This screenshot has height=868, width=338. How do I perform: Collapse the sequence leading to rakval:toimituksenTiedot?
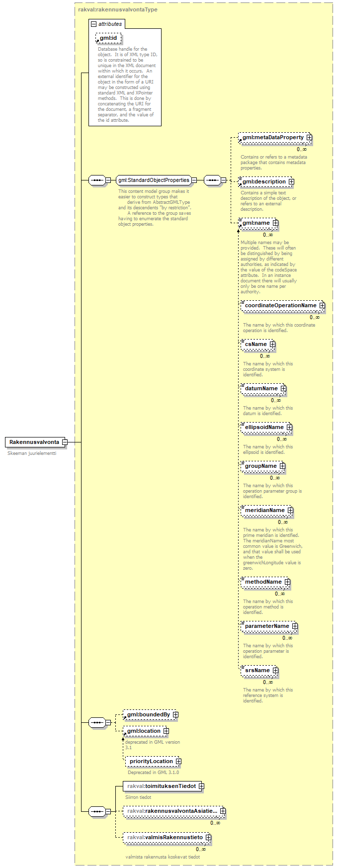click(108, 811)
